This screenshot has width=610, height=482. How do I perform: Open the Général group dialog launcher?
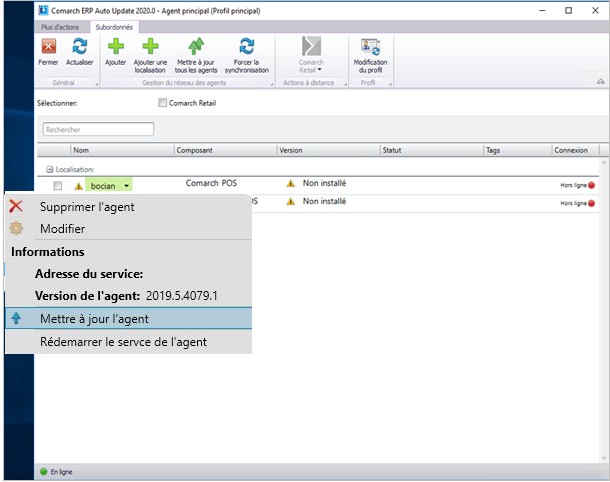pos(97,84)
